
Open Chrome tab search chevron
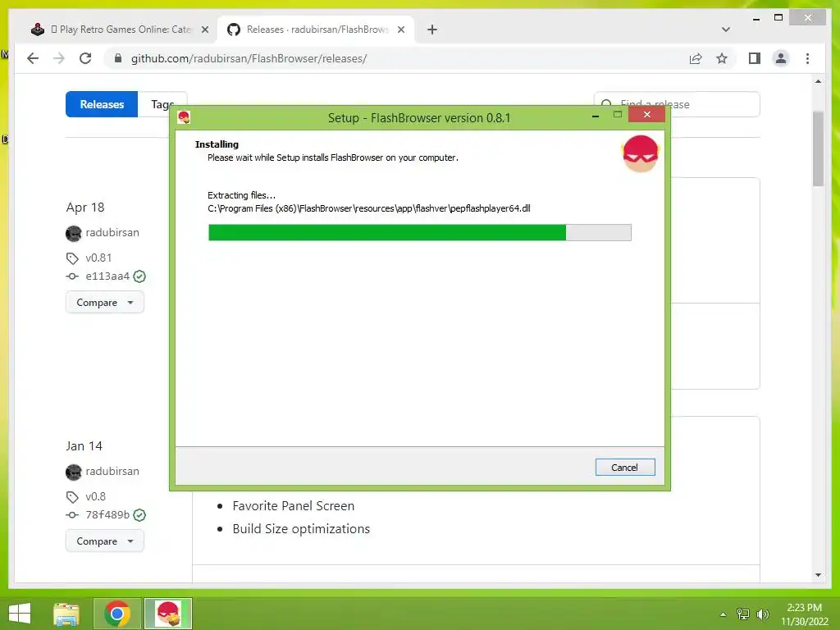click(x=725, y=30)
